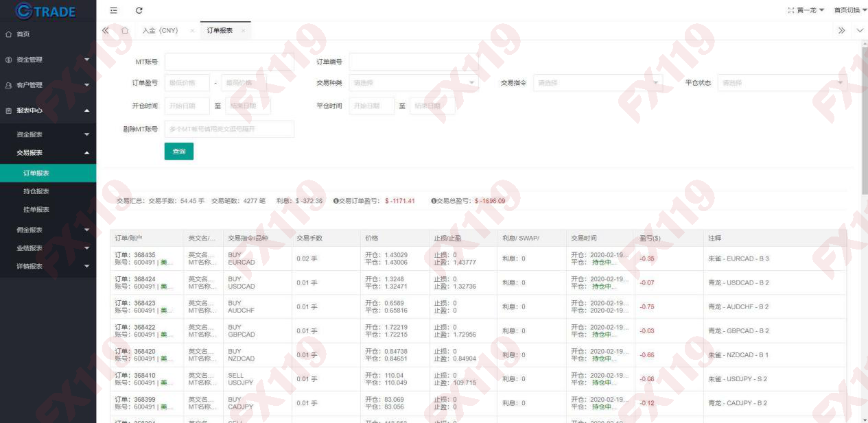This screenshot has width=868, height=423.
Task: Open the 首页切换 menu
Action: tap(849, 10)
